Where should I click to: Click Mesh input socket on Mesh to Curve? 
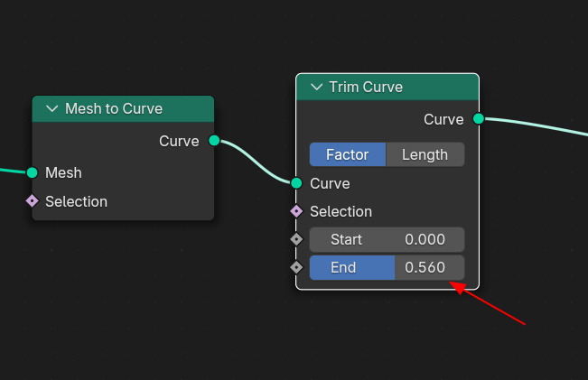[x=33, y=172]
